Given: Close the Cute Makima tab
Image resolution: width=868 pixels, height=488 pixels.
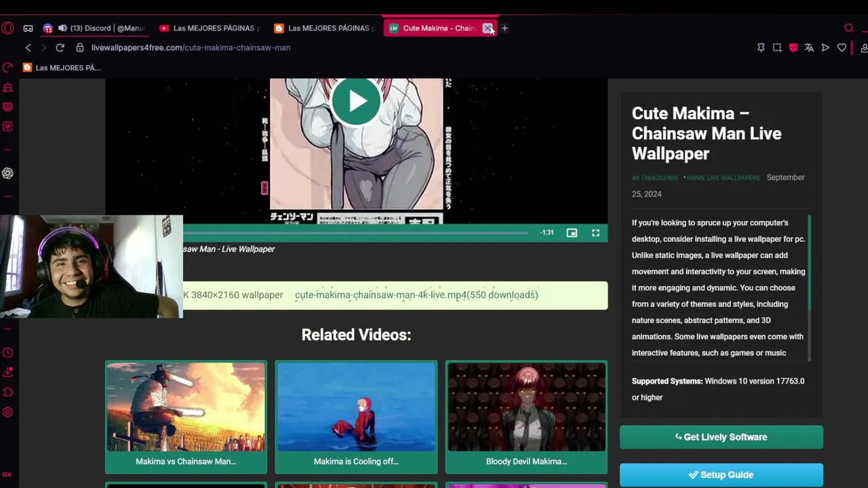Looking at the screenshot, I should click(x=488, y=28).
